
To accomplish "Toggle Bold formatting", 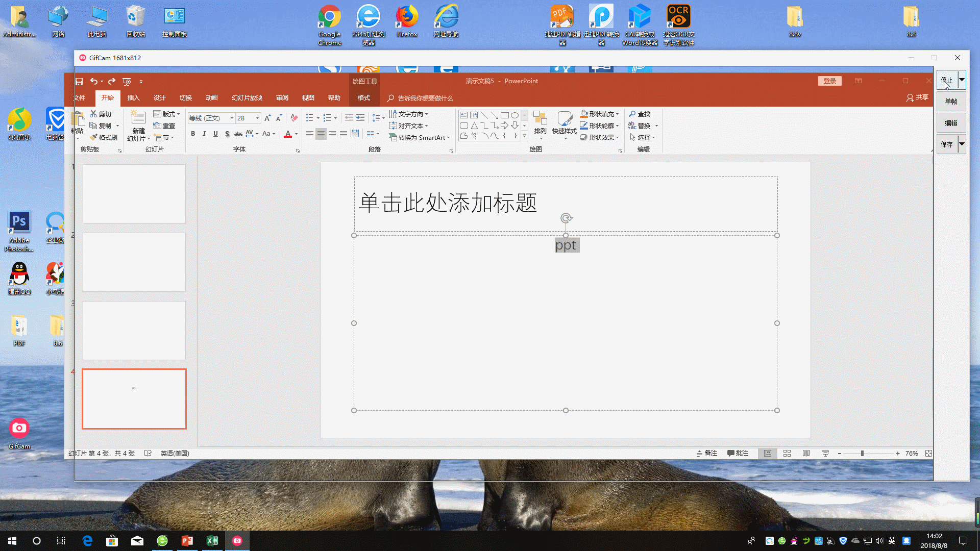I will click(193, 134).
